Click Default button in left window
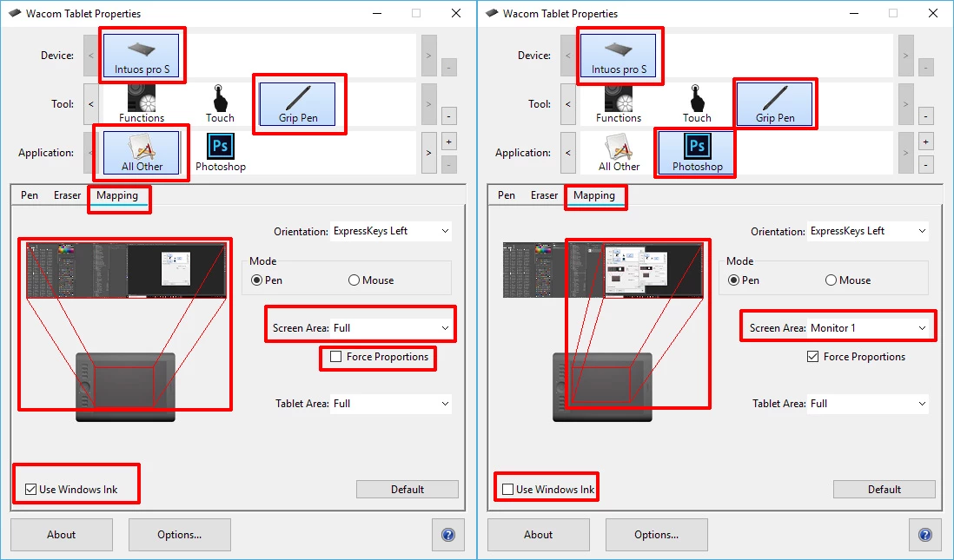This screenshot has width=954, height=560. point(407,490)
